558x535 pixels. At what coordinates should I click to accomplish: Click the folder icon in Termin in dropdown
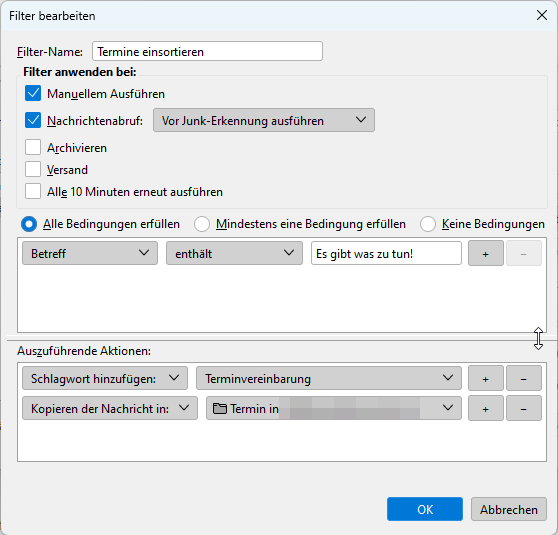220,408
